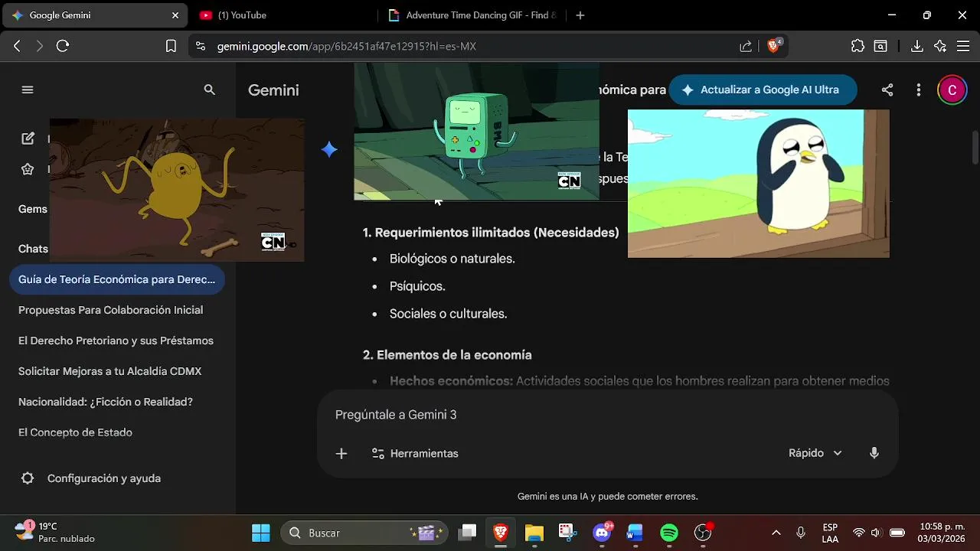Click the search chats magnifier icon
The image size is (980, 551).
[x=209, y=90]
